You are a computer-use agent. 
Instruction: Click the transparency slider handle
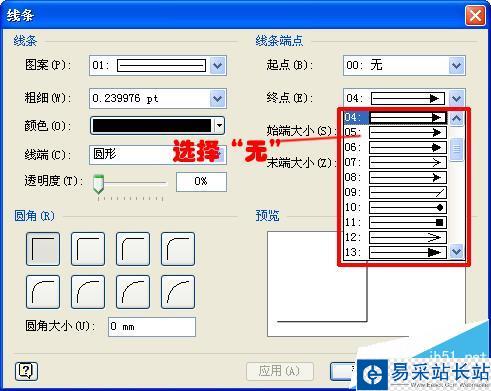[x=98, y=184]
